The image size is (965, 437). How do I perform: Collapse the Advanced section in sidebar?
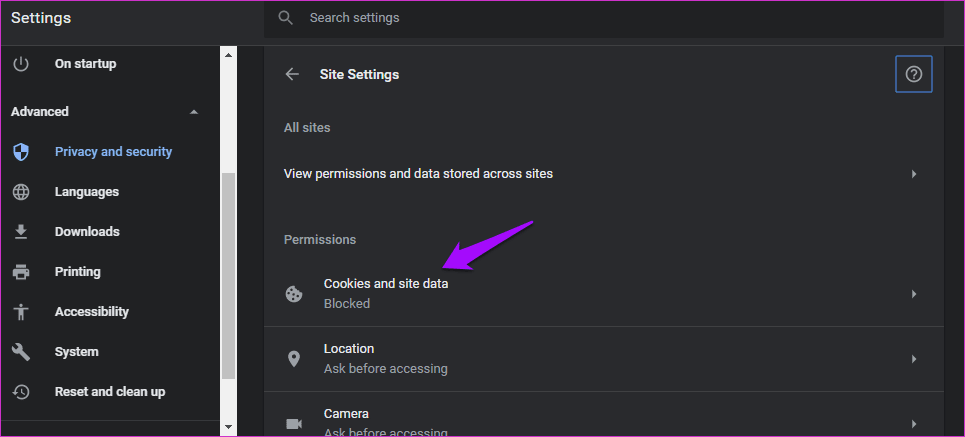click(194, 112)
